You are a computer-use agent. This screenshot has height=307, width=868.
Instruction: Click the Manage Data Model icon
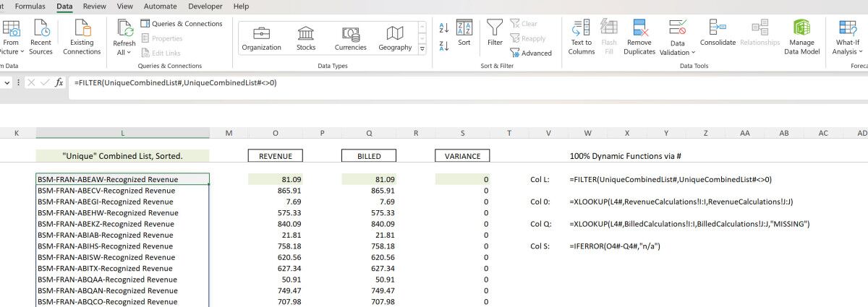point(801,29)
